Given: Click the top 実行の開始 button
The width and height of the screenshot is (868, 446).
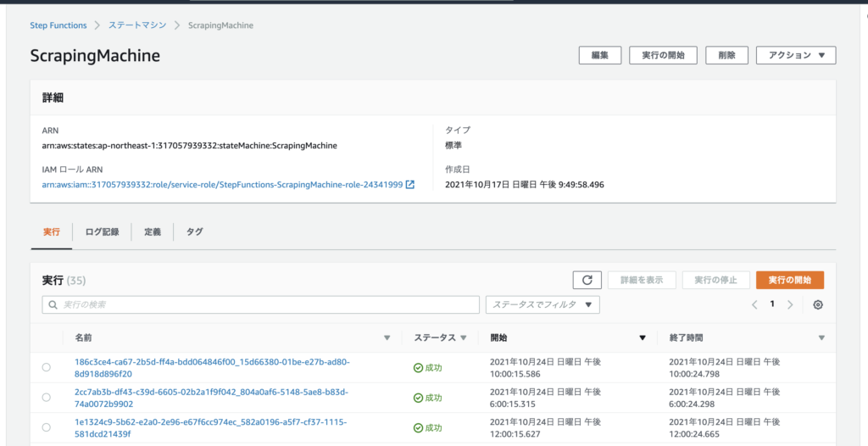Looking at the screenshot, I should click(663, 55).
